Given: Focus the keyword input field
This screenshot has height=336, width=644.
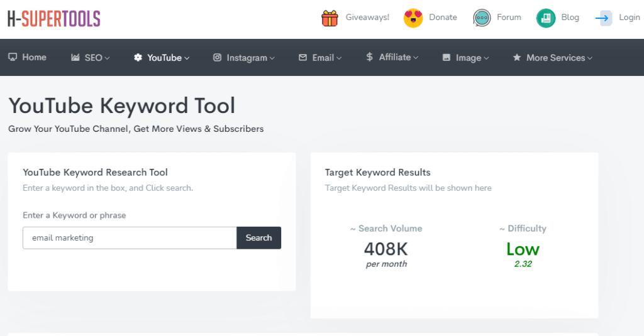Looking at the screenshot, I should point(130,238).
